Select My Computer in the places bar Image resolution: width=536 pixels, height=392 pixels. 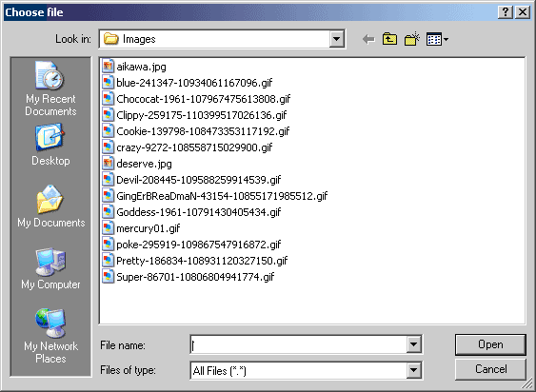click(x=50, y=268)
